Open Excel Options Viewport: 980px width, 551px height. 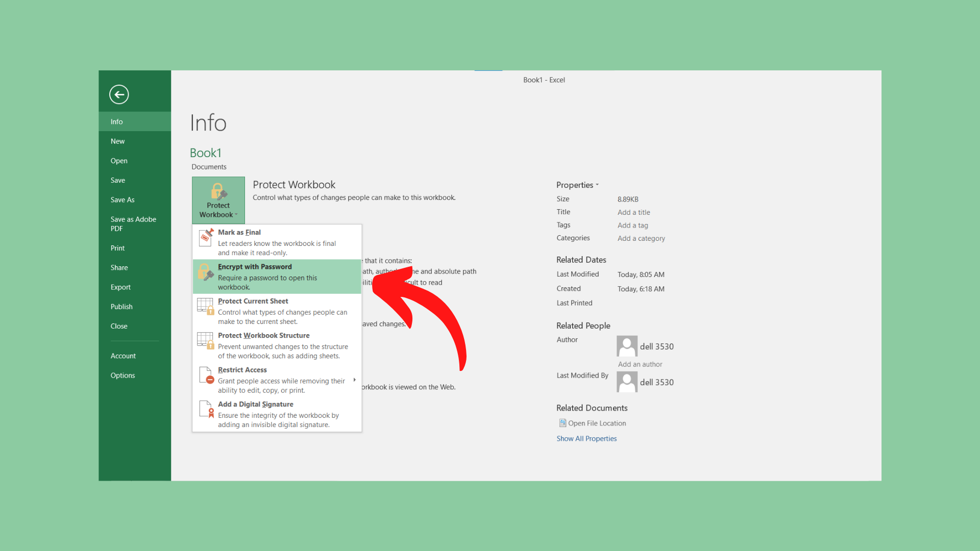(135, 375)
